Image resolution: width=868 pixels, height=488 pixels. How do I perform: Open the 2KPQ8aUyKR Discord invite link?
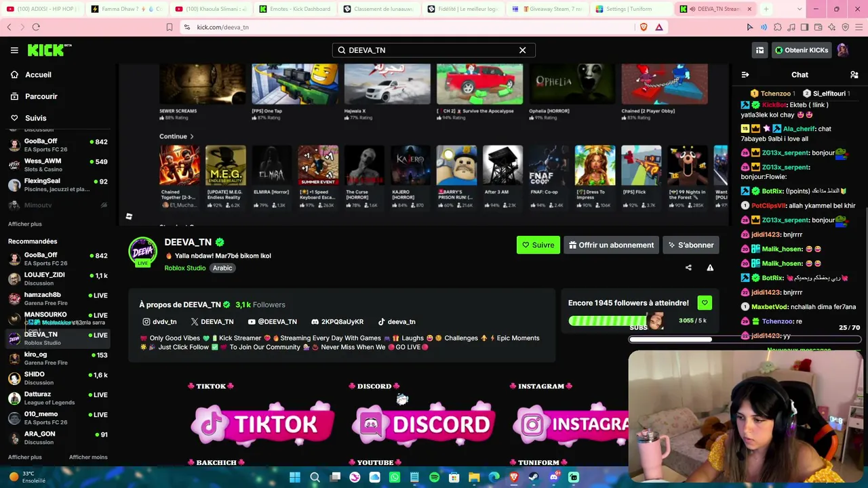pos(337,322)
